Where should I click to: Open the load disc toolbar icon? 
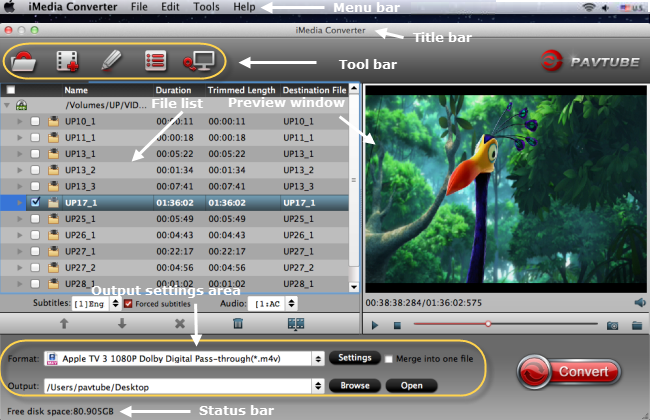(23, 61)
